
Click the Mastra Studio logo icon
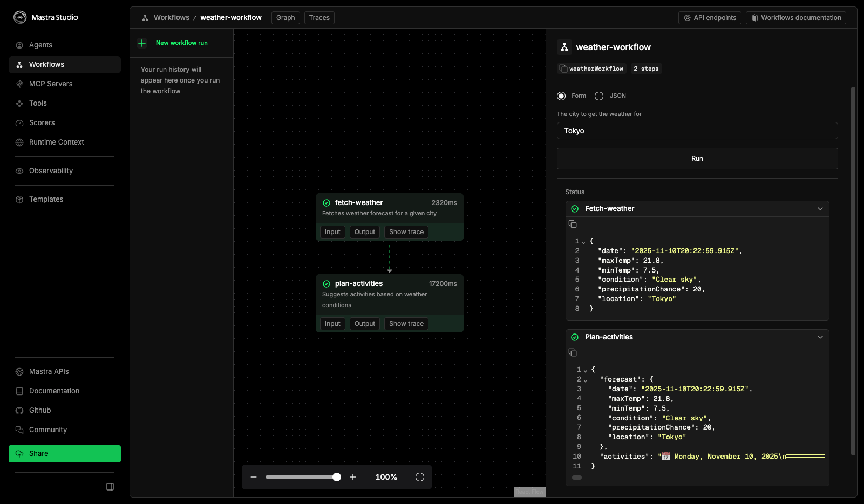coord(20,17)
